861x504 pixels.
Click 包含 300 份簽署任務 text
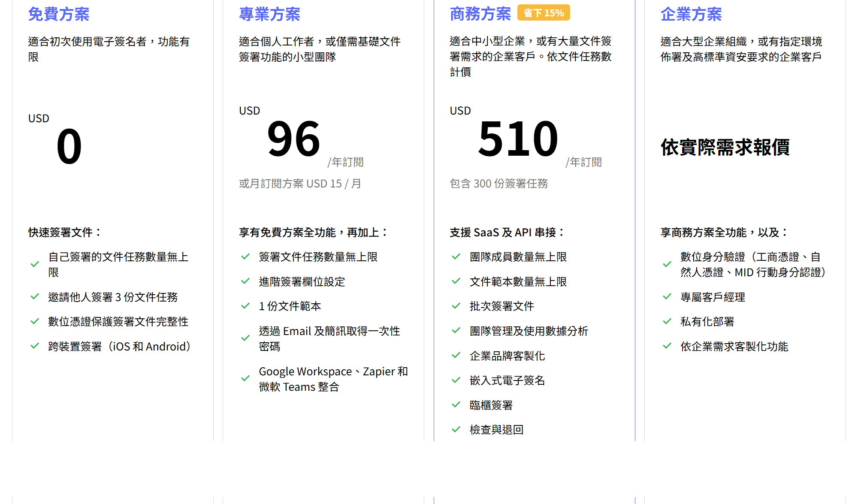pos(498,184)
